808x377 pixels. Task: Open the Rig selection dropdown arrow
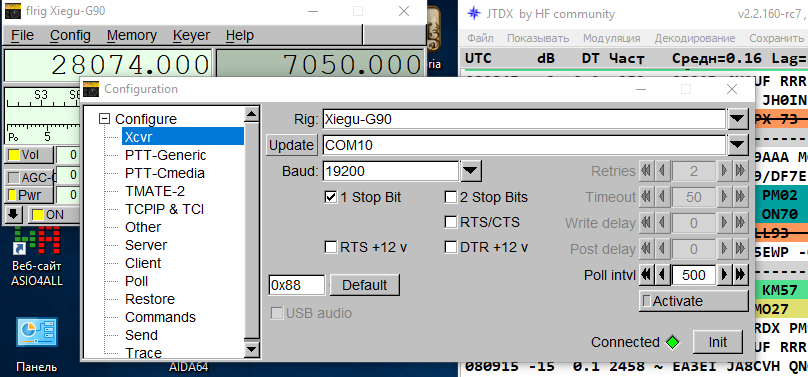coord(738,120)
